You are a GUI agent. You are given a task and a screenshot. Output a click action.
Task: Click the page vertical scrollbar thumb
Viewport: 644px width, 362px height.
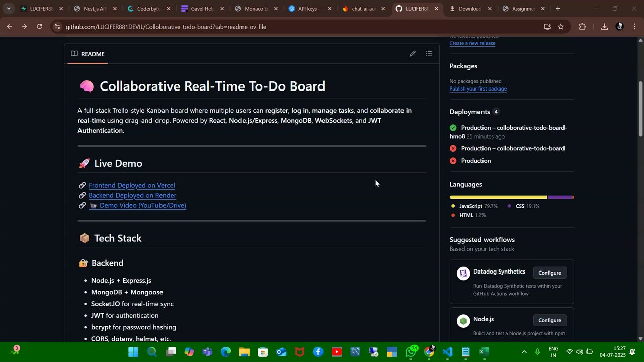640,108
